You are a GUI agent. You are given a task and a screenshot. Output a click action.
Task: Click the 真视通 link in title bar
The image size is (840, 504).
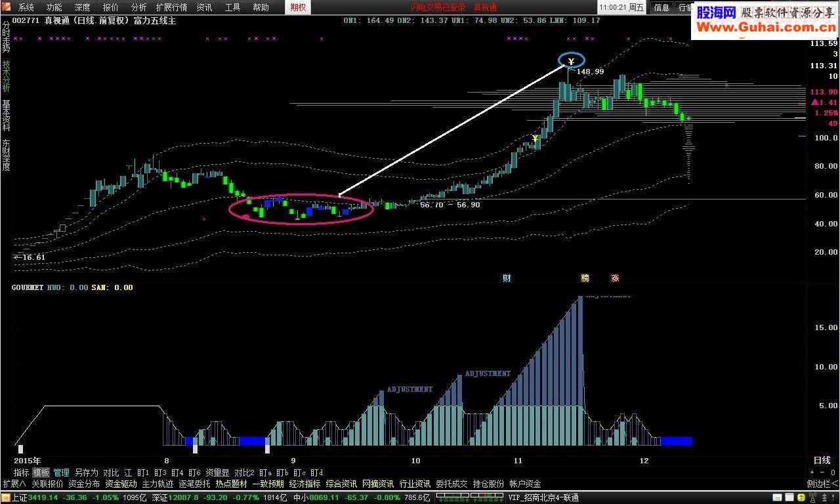point(485,7)
